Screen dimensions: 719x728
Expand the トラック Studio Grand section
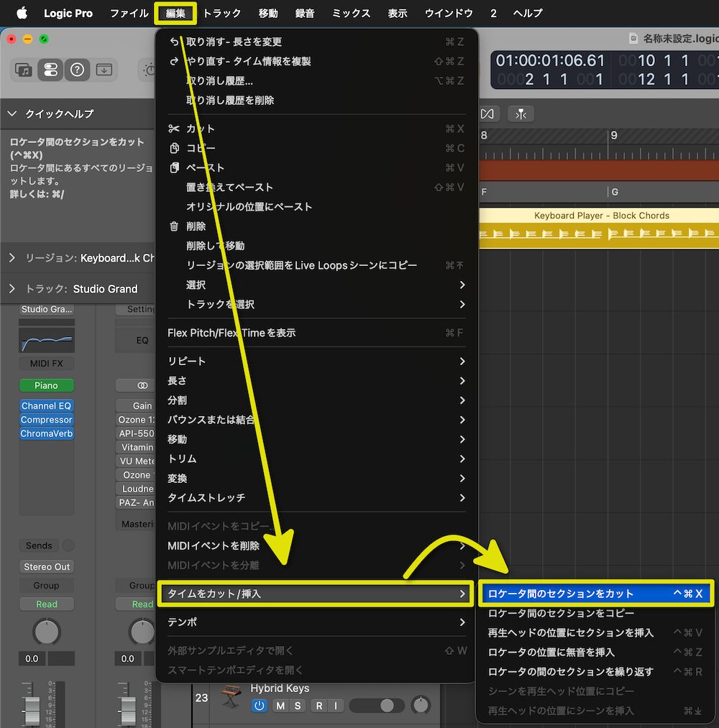(12, 289)
